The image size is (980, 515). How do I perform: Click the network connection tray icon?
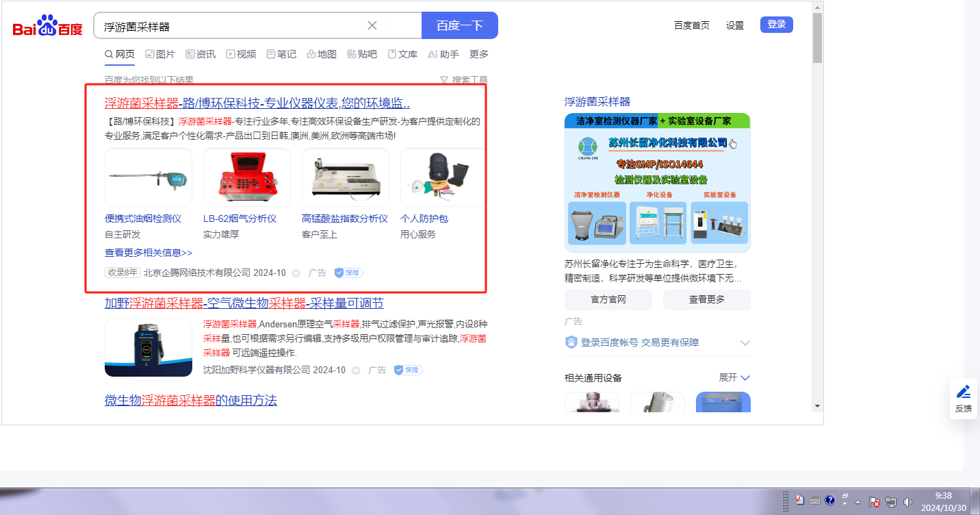(891, 502)
